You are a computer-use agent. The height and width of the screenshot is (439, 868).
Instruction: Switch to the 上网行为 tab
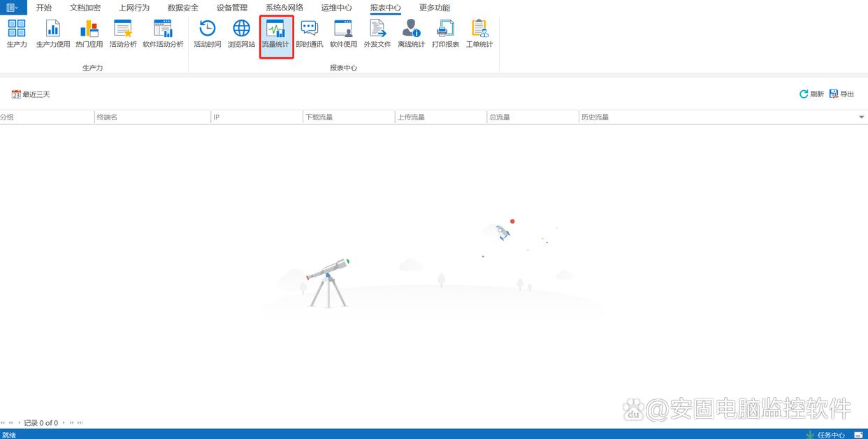(x=134, y=8)
